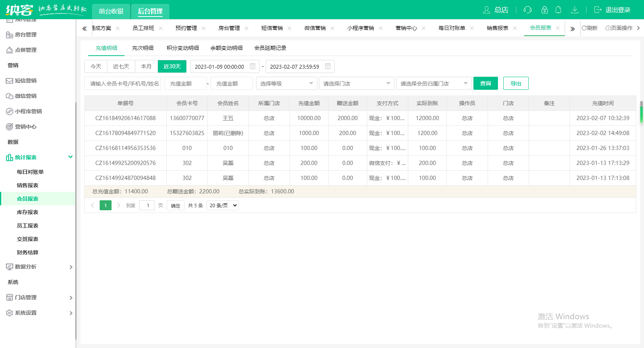Click the 退出登录 logout button
Screen dimensions: 644x348
pos(612,10)
